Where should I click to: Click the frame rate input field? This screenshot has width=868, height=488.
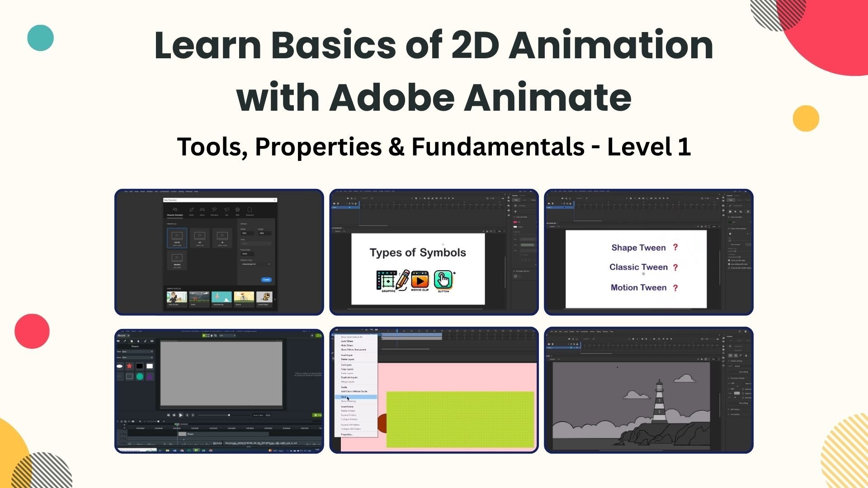coord(248,253)
